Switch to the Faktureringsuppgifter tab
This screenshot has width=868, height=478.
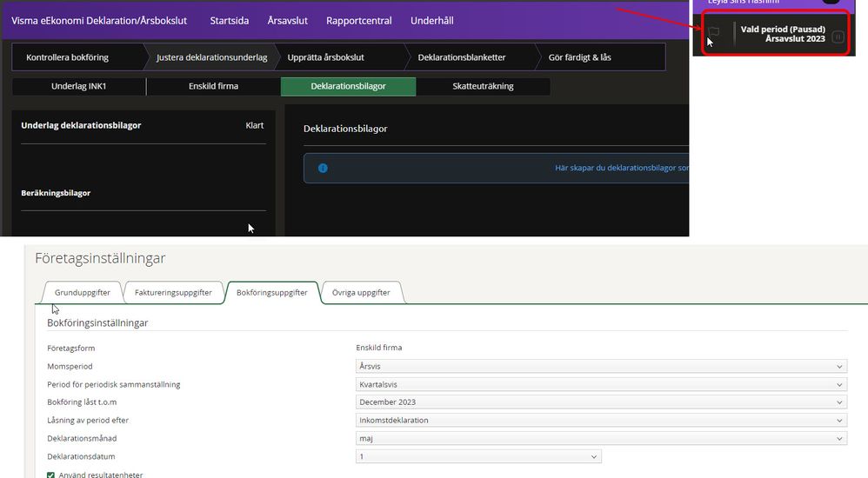point(173,293)
